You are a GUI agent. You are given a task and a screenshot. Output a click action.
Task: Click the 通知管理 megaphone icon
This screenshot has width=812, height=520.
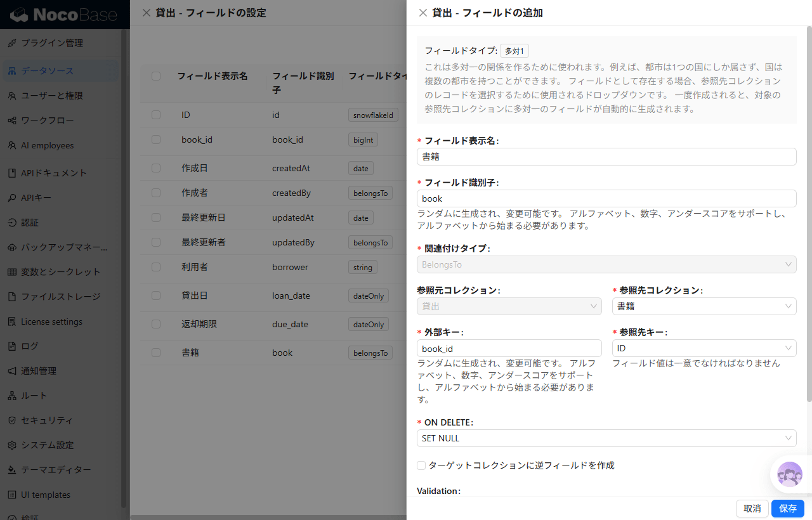(x=12, y=371)
